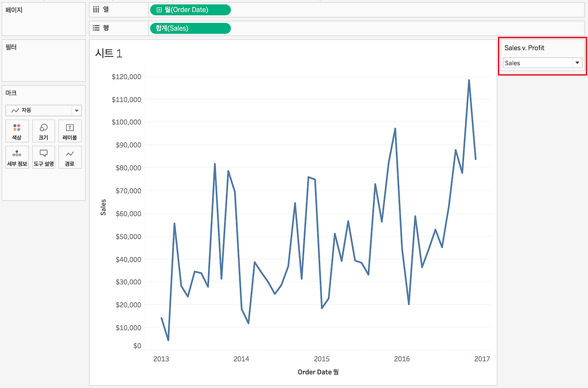Screen dimensions: 588x388
Task: Click the rows shelf icon next to 행
Action: point(96,28)
